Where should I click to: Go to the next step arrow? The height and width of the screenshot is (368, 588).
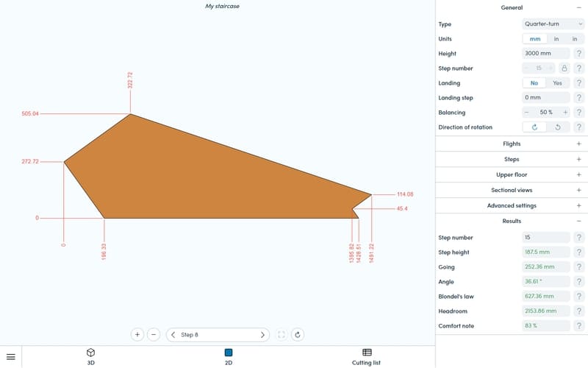[262, 335]
